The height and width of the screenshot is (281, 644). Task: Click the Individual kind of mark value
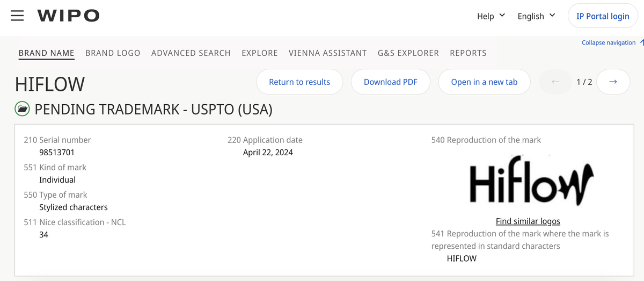coord(57,180)
